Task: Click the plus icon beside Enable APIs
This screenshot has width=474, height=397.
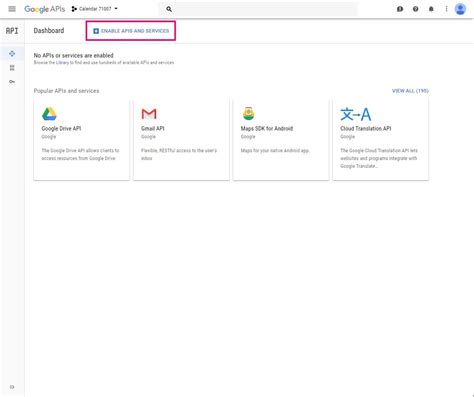Action: click(x=96, y=31)
